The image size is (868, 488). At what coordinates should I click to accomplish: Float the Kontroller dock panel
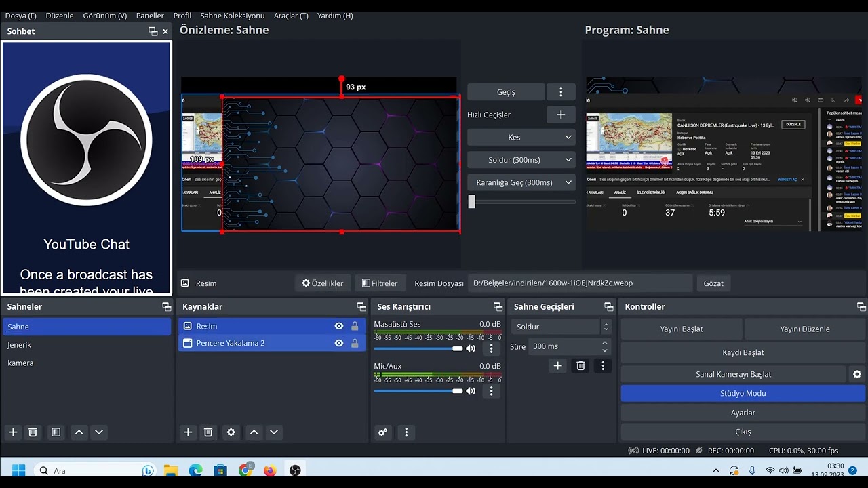pos(861,307)
